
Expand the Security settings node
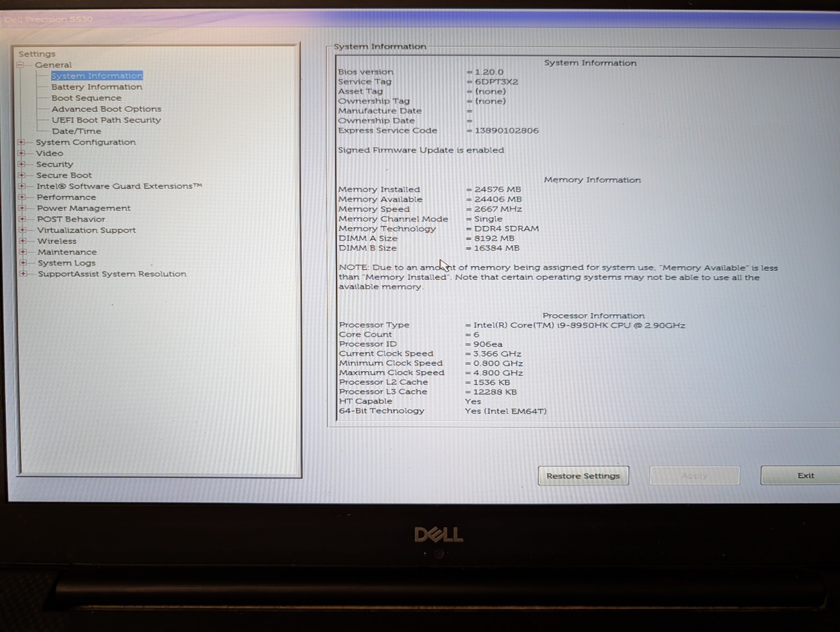tap(21, 164)
